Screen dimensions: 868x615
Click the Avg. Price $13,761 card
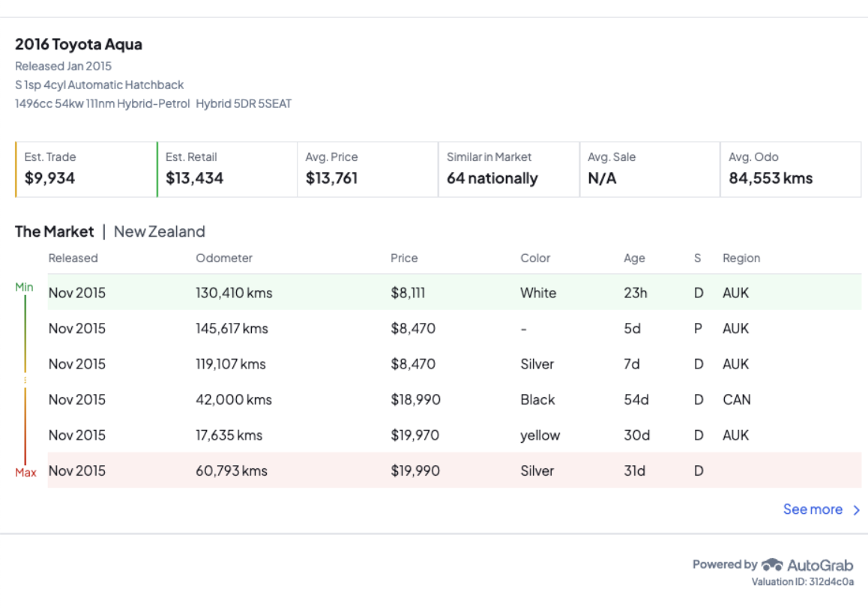[x=367, y=169]
